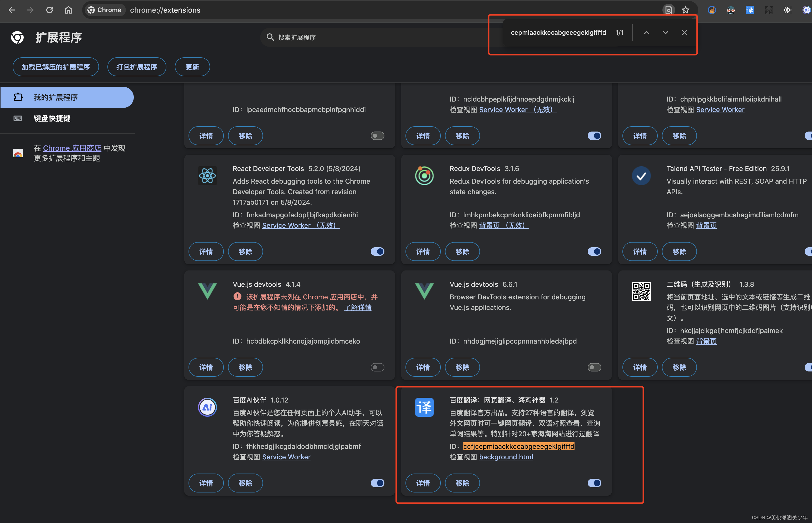Enable Vue.js devtools 4.1.4 toggle
Screen dimensions: 812x523
(377, 367)
